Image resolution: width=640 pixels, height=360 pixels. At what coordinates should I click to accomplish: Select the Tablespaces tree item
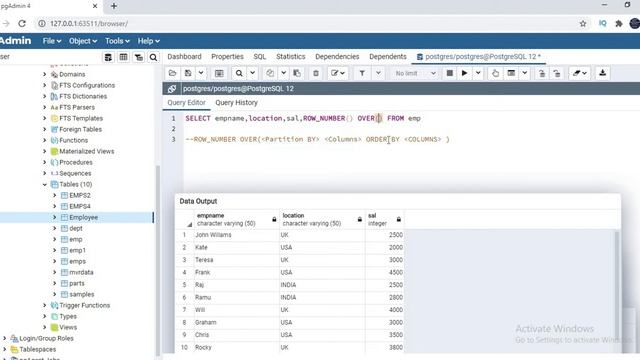click(x=38, y=349)
